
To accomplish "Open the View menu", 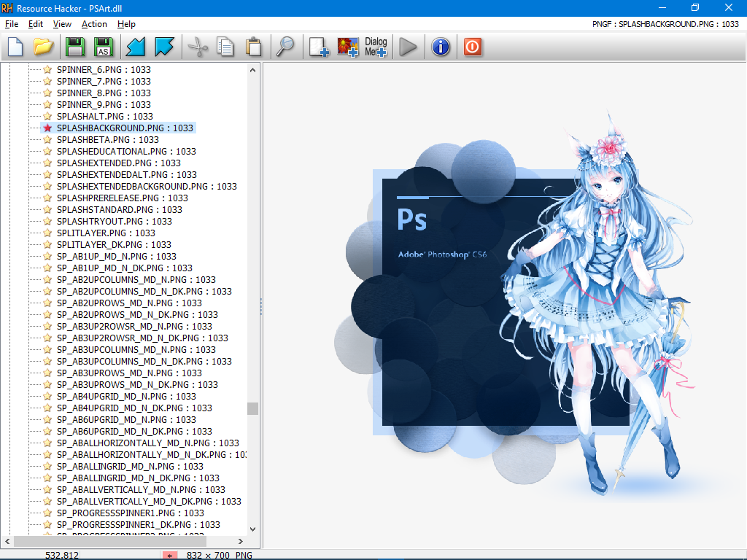I will pos(62,24).
